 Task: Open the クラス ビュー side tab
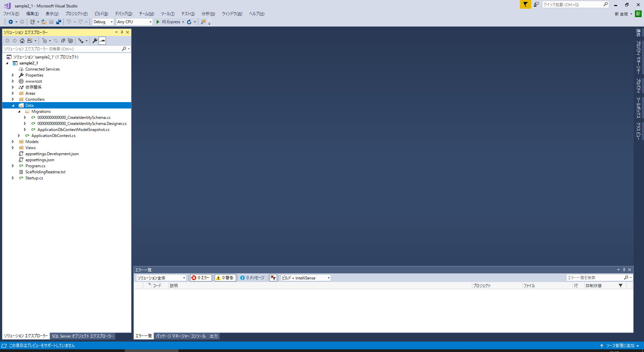pos(638,131)
